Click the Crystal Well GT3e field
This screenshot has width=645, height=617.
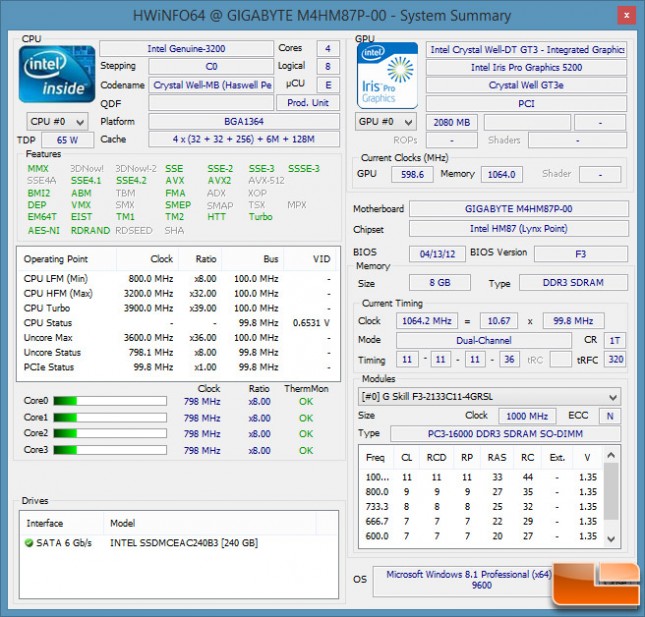(526, 85)
